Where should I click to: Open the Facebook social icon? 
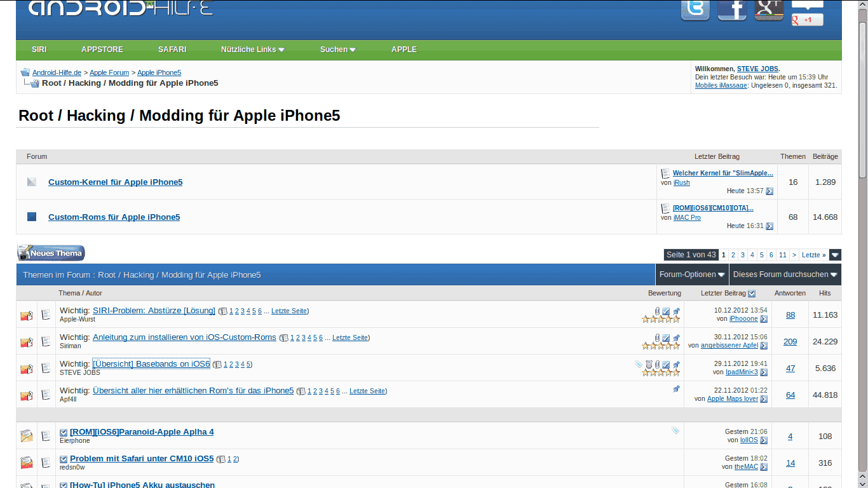click(732, 10)
